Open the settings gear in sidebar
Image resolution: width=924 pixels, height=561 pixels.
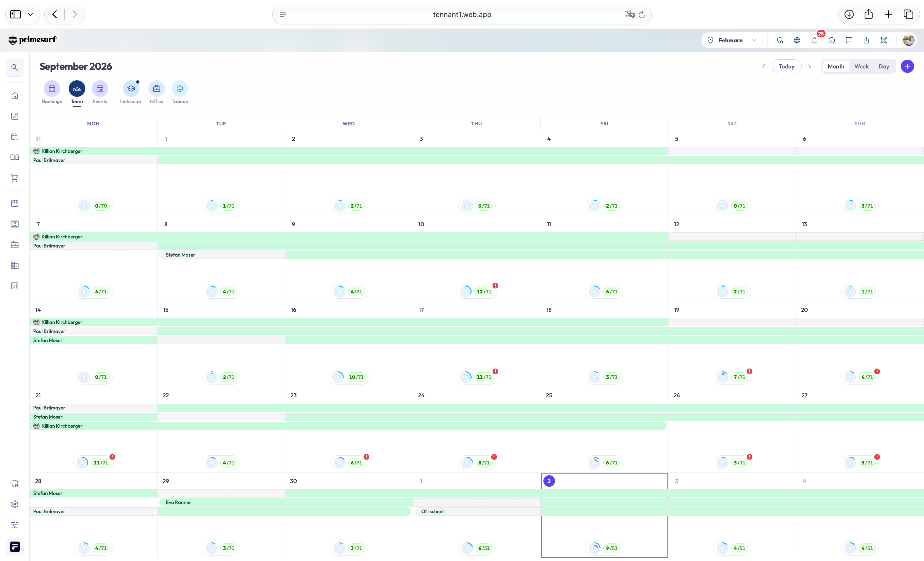pyautogui.click(x=15, y=504)
